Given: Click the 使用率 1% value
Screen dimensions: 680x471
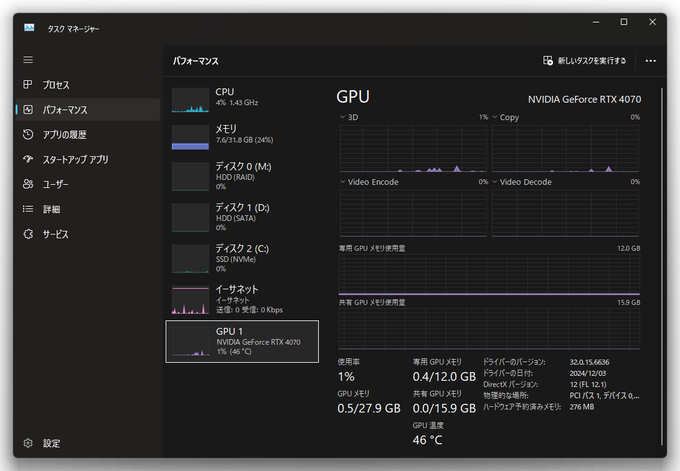Looking at the screenshot, I should point(346,376).
